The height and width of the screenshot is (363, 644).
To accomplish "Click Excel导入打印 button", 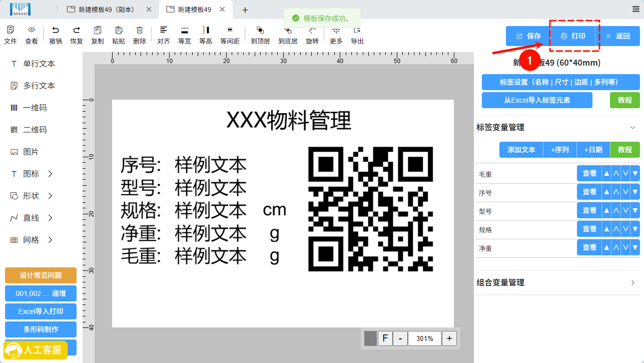I will click(x=41, y=311).
